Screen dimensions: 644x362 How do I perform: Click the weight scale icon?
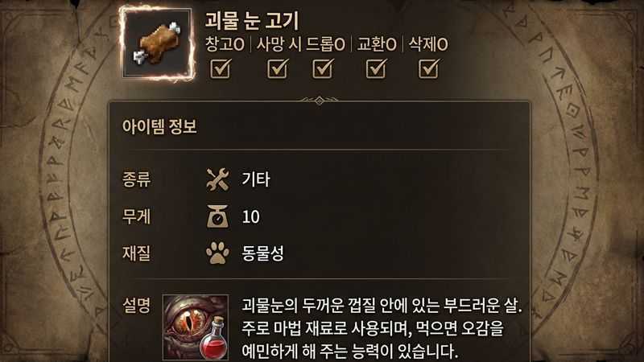[217, 216]
